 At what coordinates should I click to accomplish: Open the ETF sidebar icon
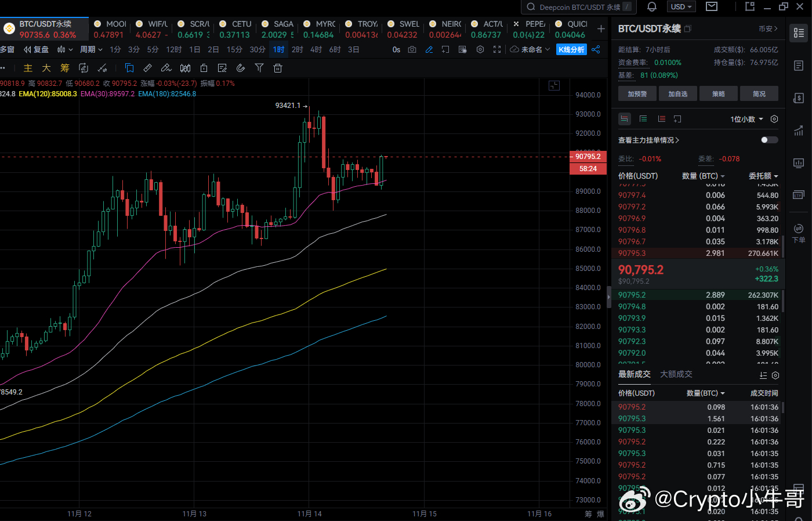[799, 195]
